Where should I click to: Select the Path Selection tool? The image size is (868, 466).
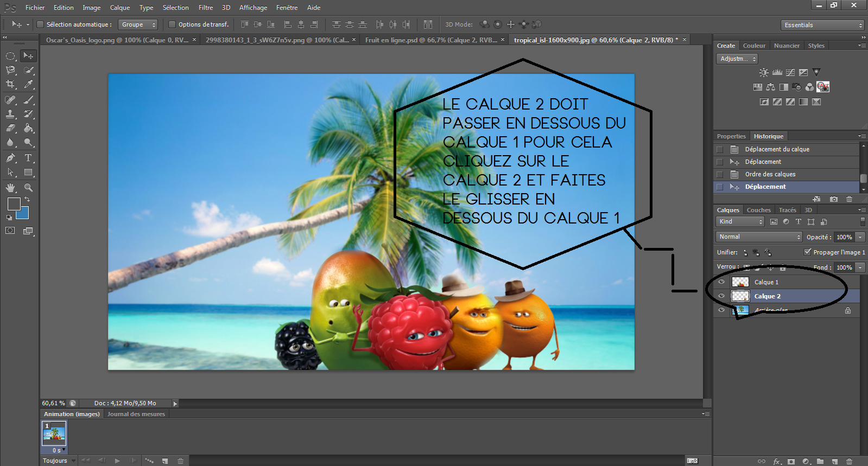[10, 172]
